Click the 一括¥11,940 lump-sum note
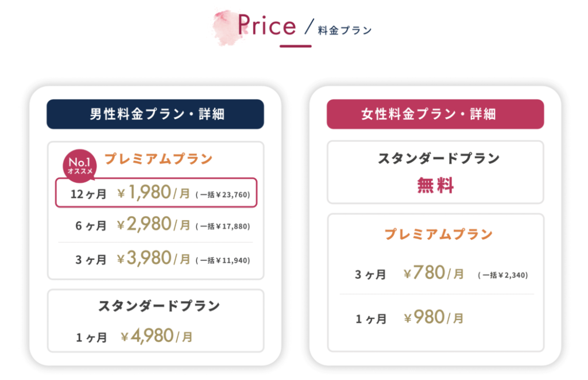Image resolution: width=588 pixels, height=380 pixels. [223, 260]
